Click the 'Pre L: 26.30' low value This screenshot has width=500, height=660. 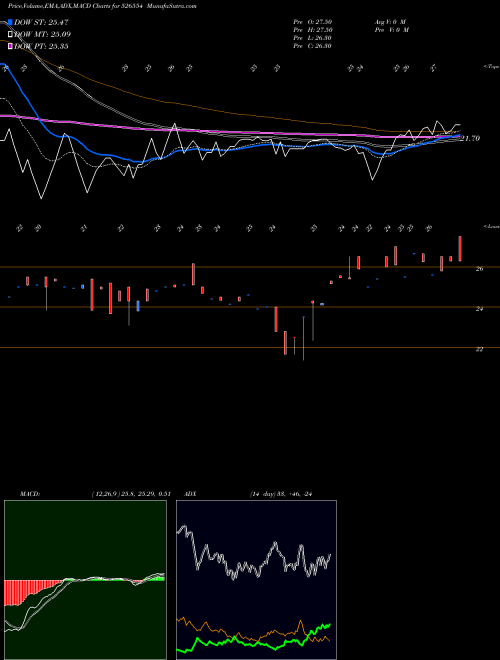[x=313, y=38]
